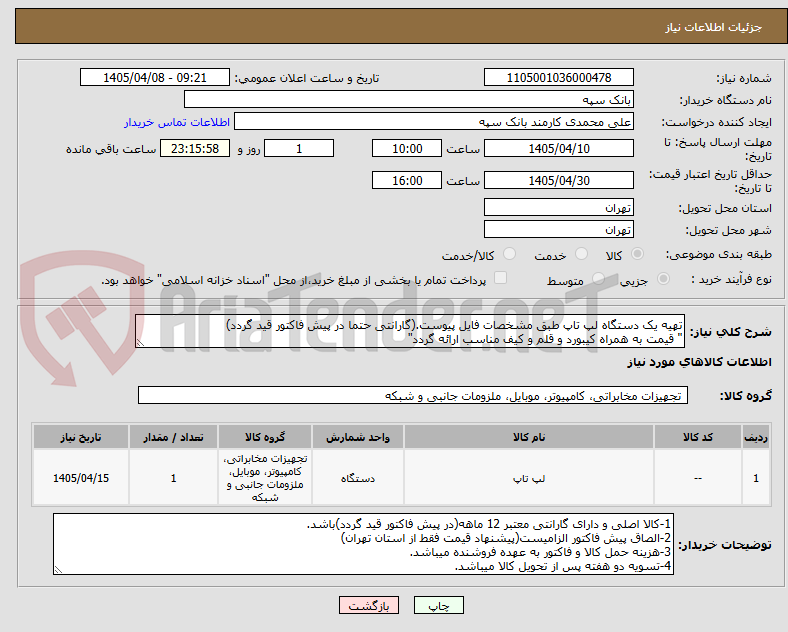Click the resize handle of the description textarea
Viewport: 788px width, 632px height.
point(141,343)
